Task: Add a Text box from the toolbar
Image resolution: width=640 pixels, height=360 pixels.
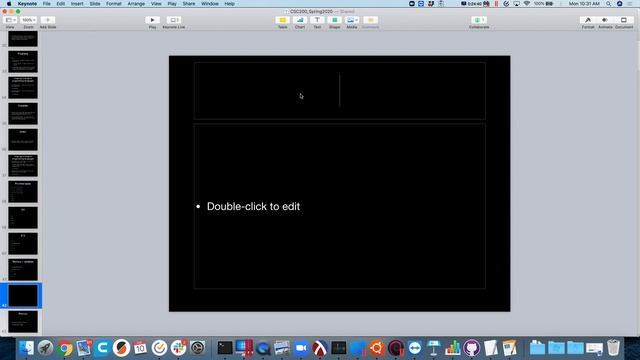Action: (317, 20)
